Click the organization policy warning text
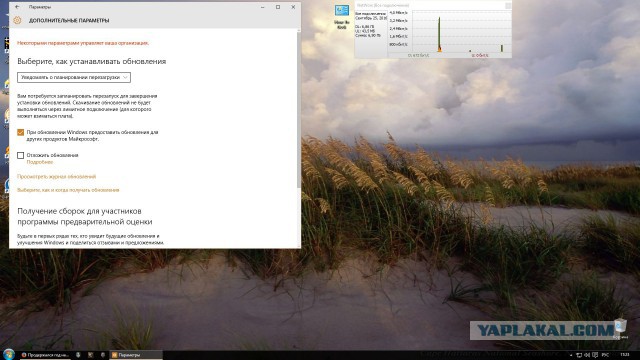640x360 pixels. pyautogui.click(x=83, y=43)
